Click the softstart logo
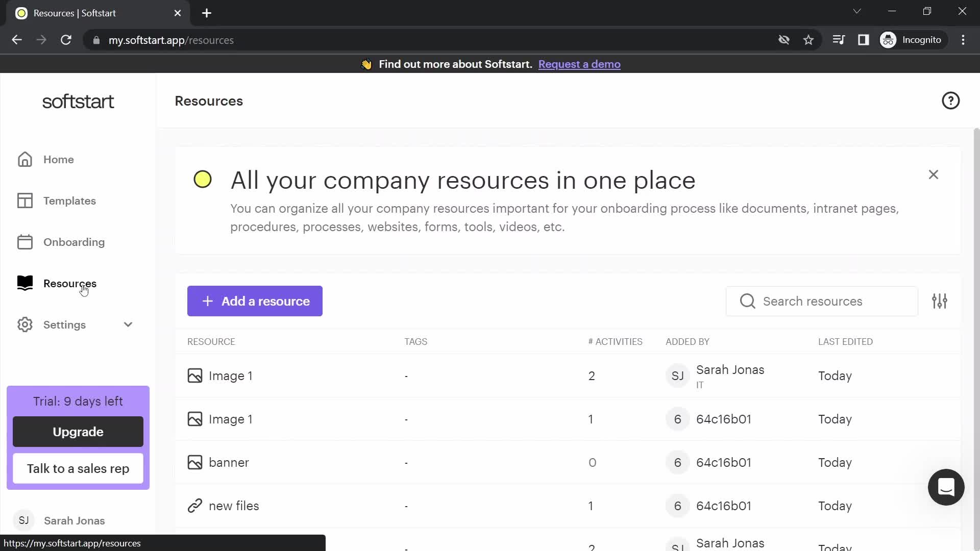 (78, 102)
